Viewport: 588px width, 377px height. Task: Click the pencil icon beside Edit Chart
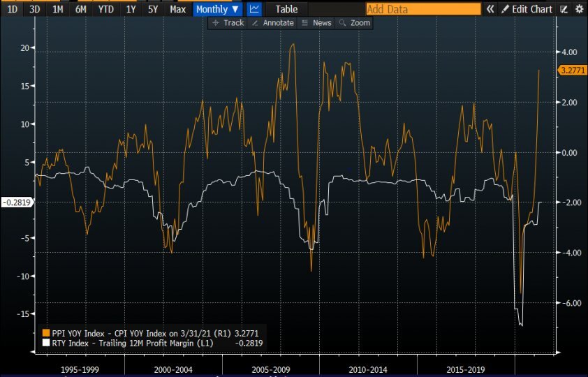click(x=506, y=9)
